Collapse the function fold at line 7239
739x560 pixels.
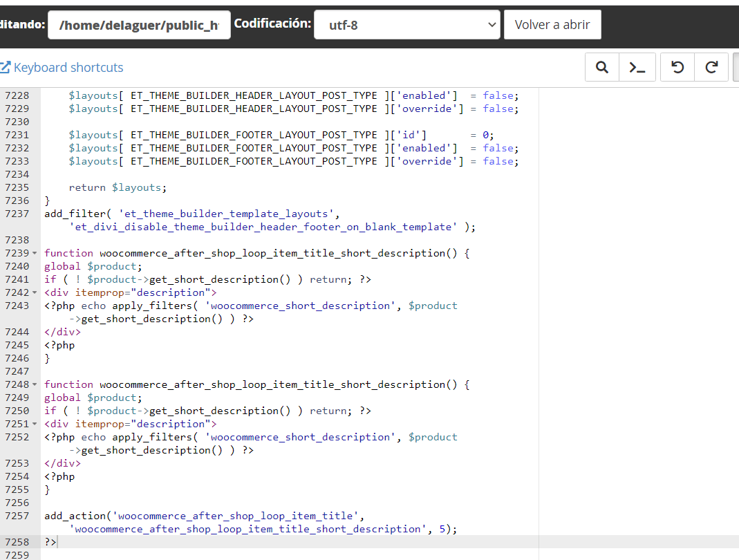(x=35, y=253)
